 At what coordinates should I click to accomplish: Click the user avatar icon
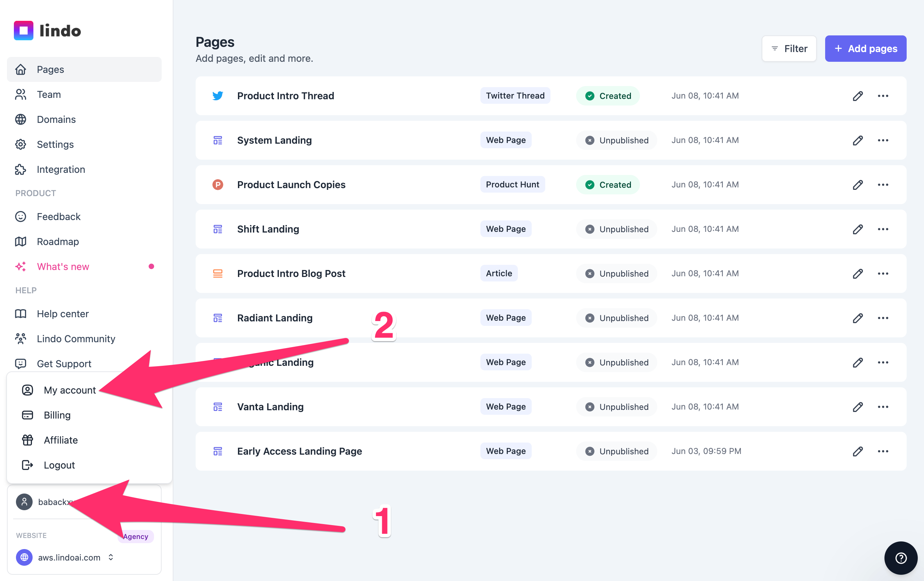click(24, 502)
